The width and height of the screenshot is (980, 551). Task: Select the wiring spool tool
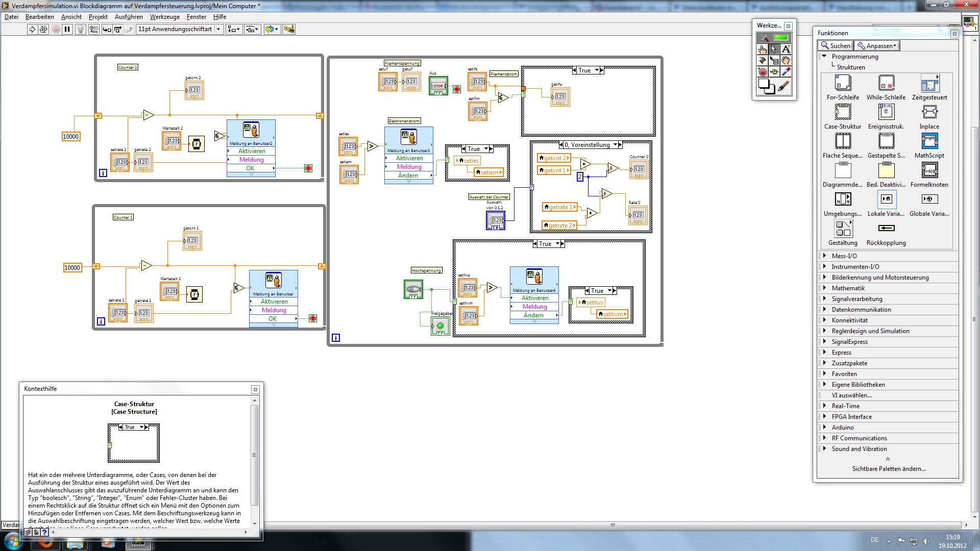pyautogui.click(x=763, y=61)
